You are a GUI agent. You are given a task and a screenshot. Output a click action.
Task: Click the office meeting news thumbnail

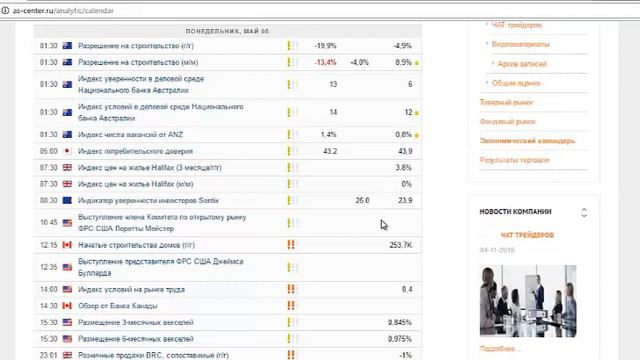point(528,301)
